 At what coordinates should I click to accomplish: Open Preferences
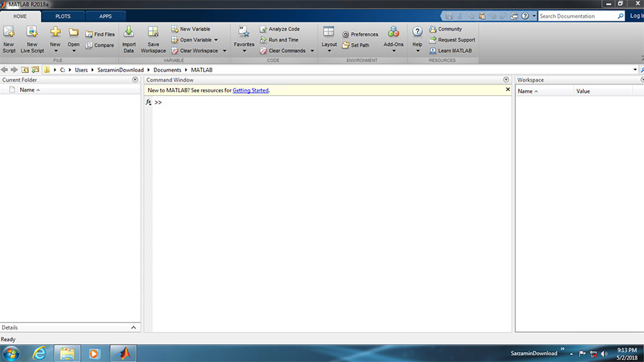360,34
